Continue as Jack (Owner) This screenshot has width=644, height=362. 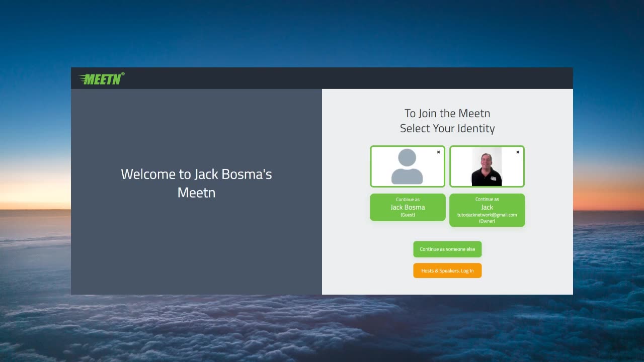[x=487, y=210]
